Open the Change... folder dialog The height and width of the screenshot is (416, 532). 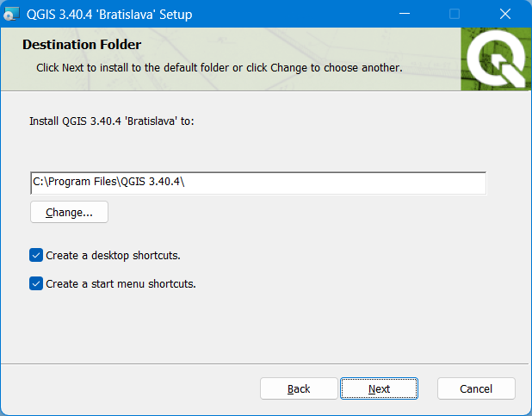(69, 212)
